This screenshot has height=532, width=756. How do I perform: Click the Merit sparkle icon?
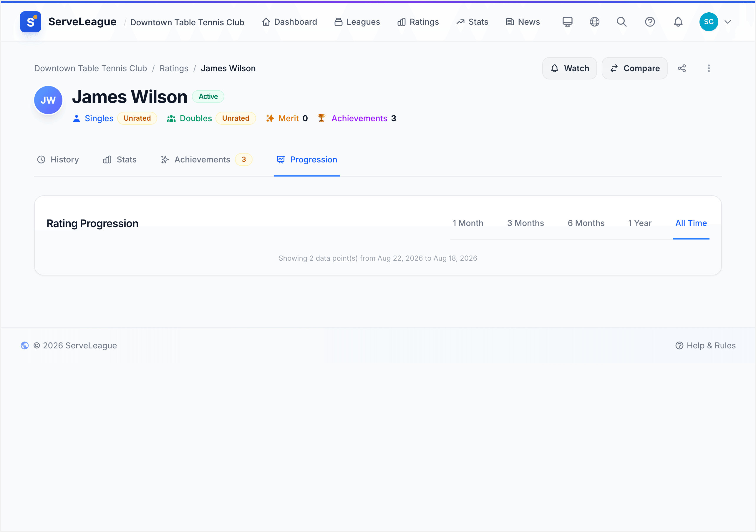[270, 118]
